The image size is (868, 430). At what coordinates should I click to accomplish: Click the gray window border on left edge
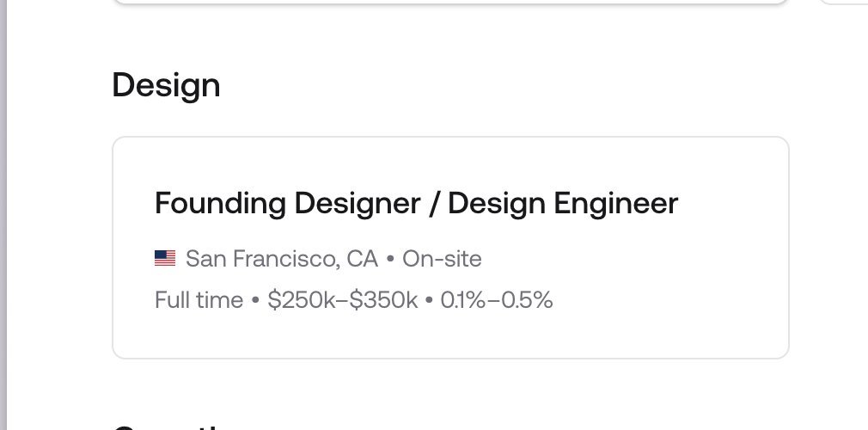[x=3, y=215]
